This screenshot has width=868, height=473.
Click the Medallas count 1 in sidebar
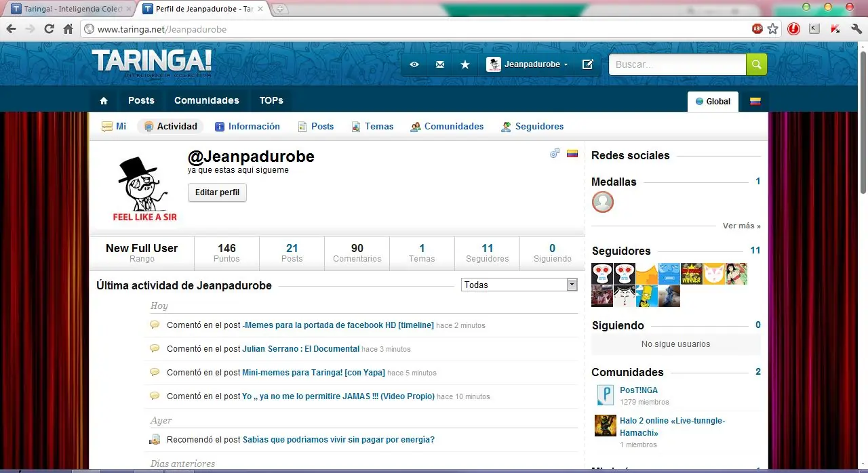pyautogui.click(x=758, y=182)
